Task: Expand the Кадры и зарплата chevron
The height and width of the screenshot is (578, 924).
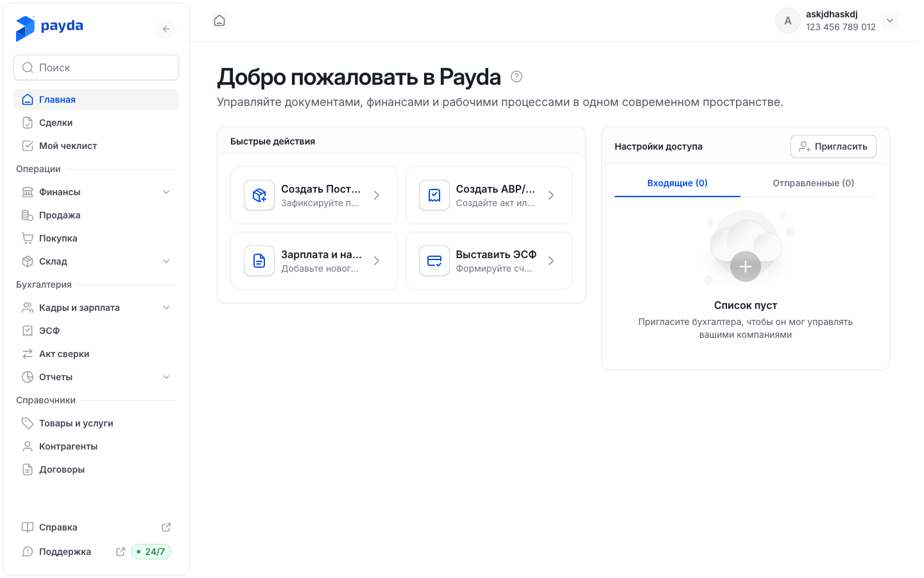Action: point(166,308)
